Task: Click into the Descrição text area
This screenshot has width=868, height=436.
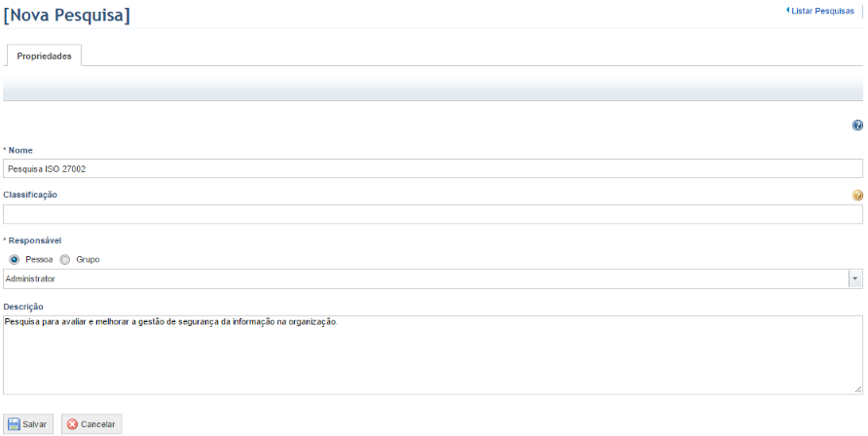Action: (x=433, y=354)
